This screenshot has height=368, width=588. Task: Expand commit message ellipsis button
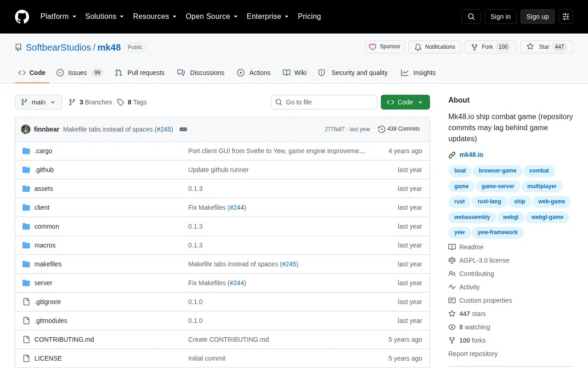(x=183, y=129)
